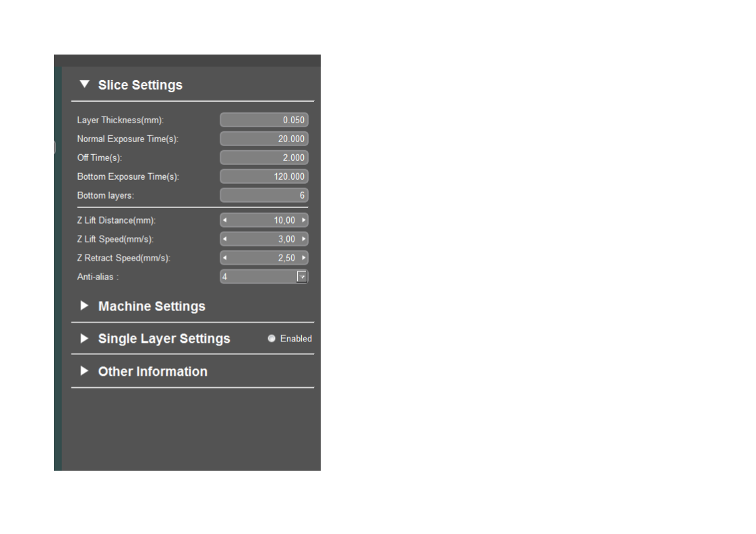Collapse the Slice Settings section

[84, 85]
